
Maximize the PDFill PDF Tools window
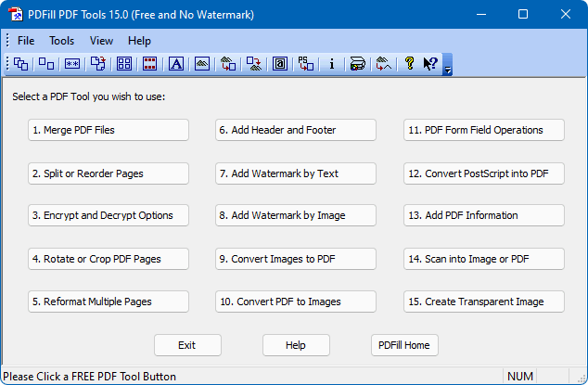pyautogui.click(x=523, y=14)
